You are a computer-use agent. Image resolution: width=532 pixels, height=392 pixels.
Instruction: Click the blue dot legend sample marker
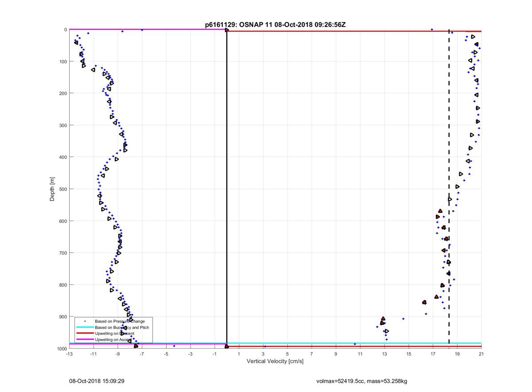pos(85,321)
